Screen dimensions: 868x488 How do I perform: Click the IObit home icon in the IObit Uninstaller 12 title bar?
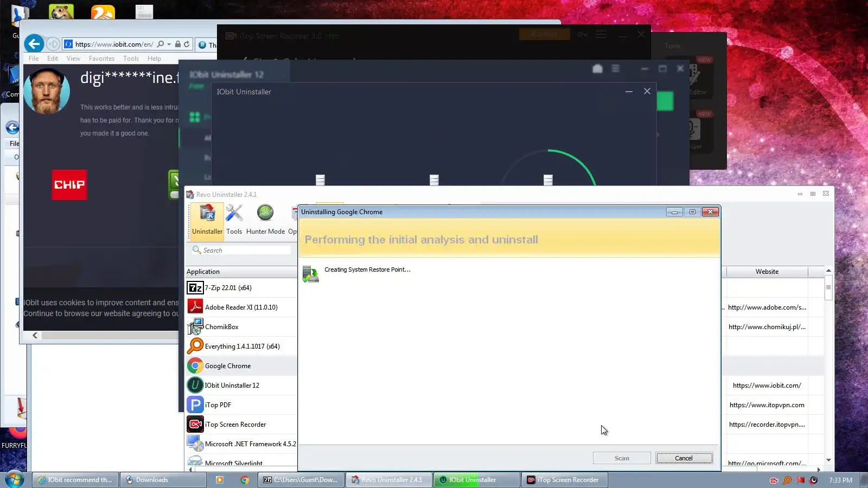597,69
